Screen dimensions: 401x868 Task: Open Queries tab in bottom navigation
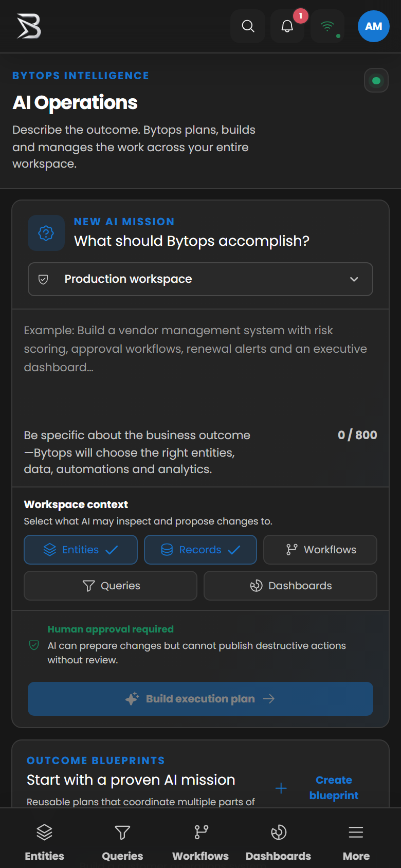point(122,842)
